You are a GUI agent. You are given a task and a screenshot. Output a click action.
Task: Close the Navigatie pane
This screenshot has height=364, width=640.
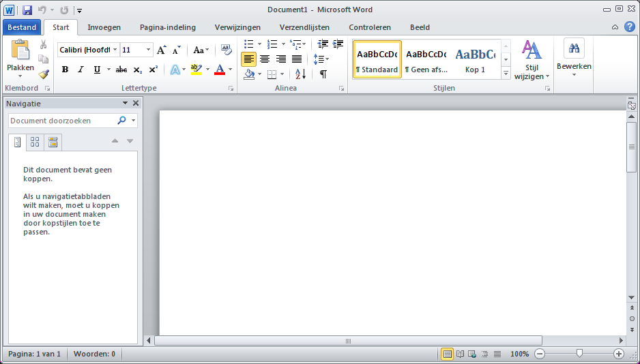pyautogui.click(x=136, y=103)
